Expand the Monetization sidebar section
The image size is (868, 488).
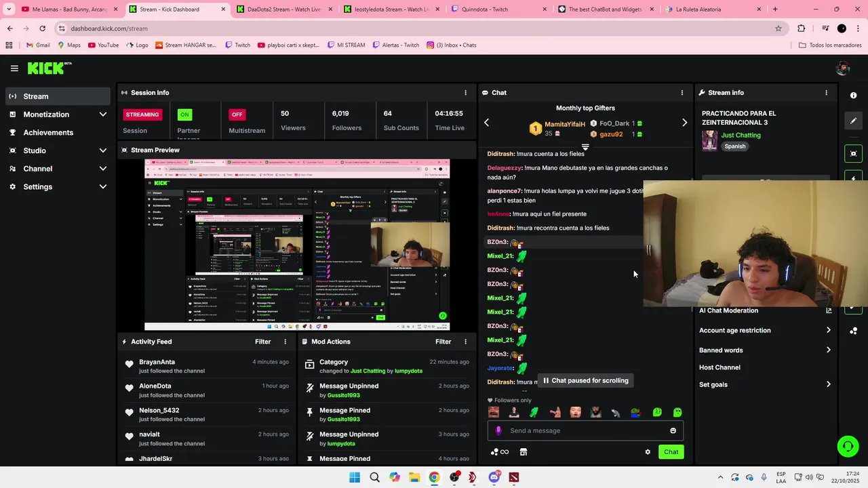pyautogui.click(x=103, y=115)
